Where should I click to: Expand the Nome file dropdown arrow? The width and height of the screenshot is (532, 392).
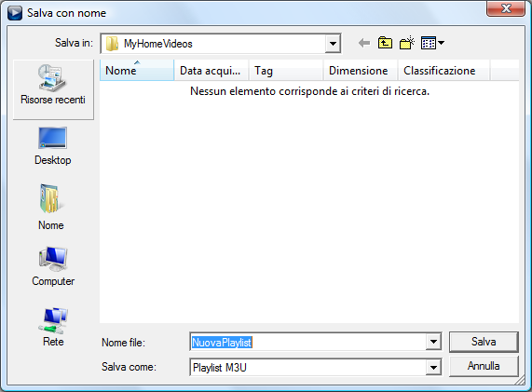433,342
